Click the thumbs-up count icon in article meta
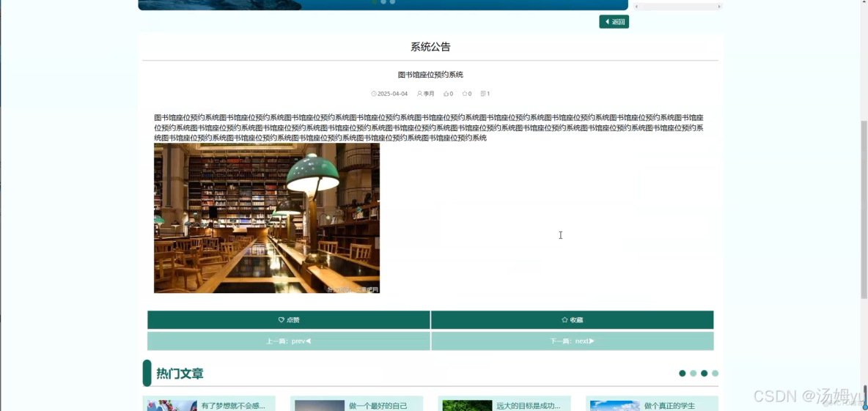868x411 pixels. 446,94
